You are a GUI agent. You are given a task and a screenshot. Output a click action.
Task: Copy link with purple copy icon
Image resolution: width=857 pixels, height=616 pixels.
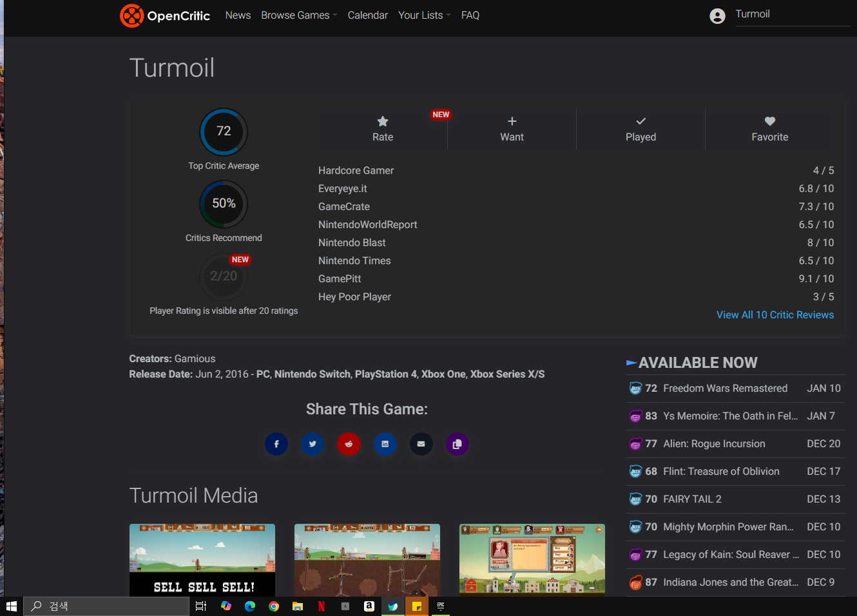point(457,444)
